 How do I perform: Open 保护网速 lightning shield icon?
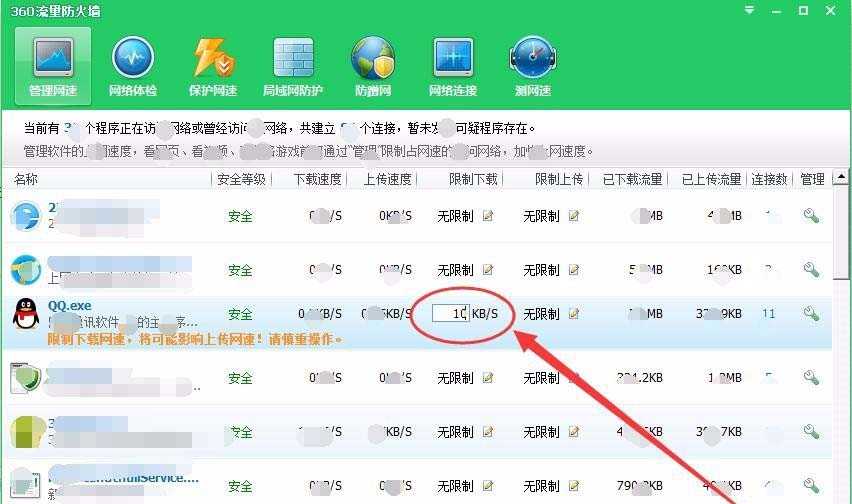pos(213,66)
